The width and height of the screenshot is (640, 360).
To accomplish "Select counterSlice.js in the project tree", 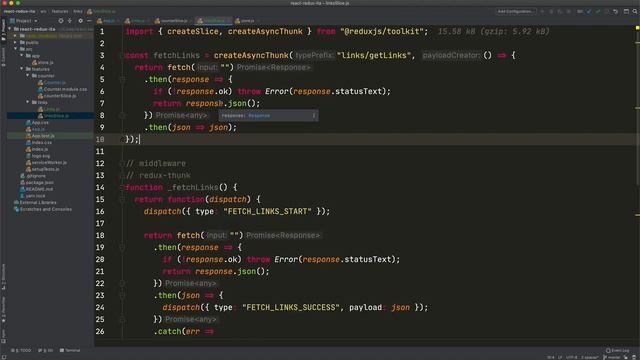I will click(x=57, y=96).
